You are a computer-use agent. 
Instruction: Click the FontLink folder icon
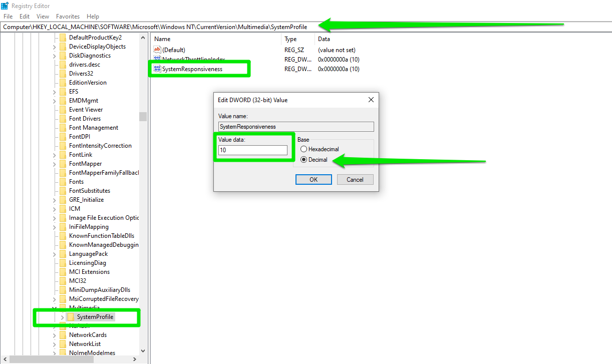click(x=63, y=155)
